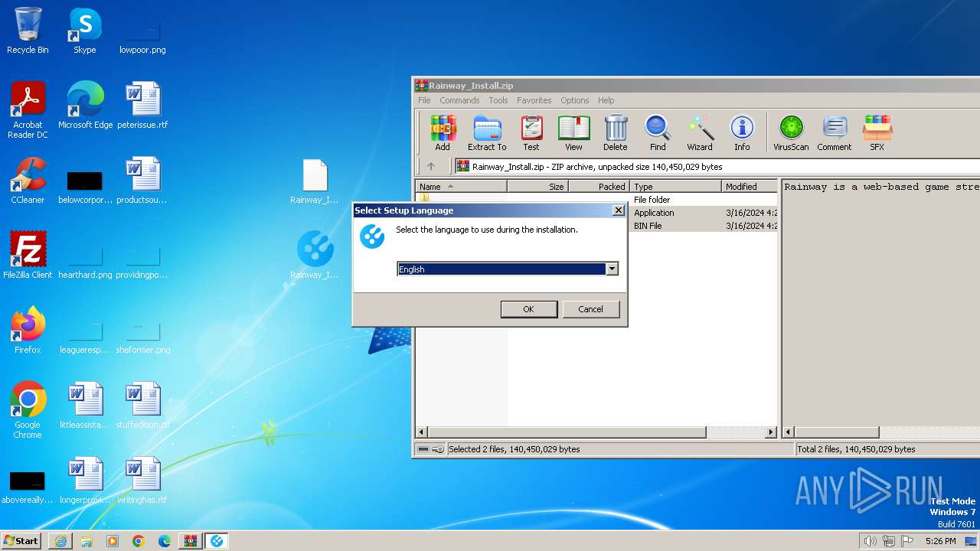Click the file list scroll right arrow
This screenshot has width=980, height=551.
pos(771,432)
